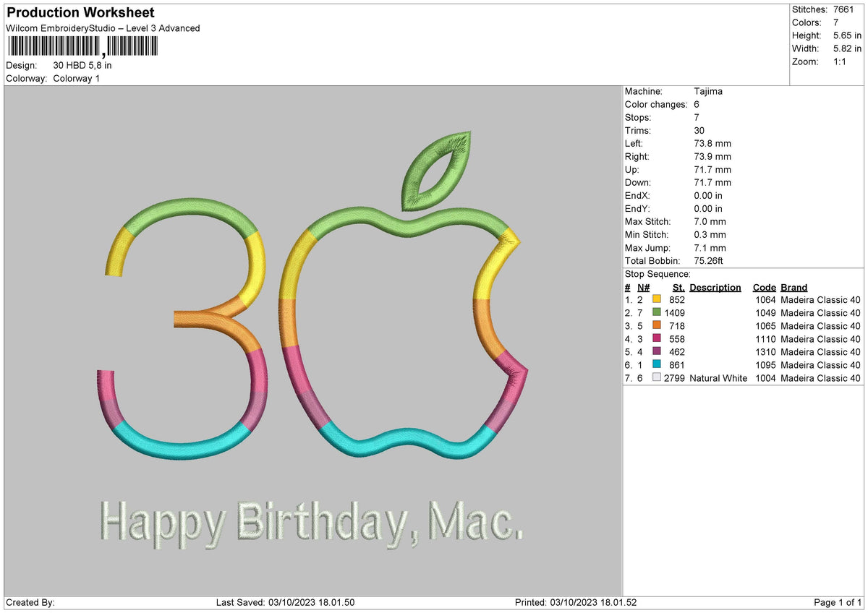Click the pink swatch with code 1110
Viewport: 868px width, 613px height.
[657, 339]
